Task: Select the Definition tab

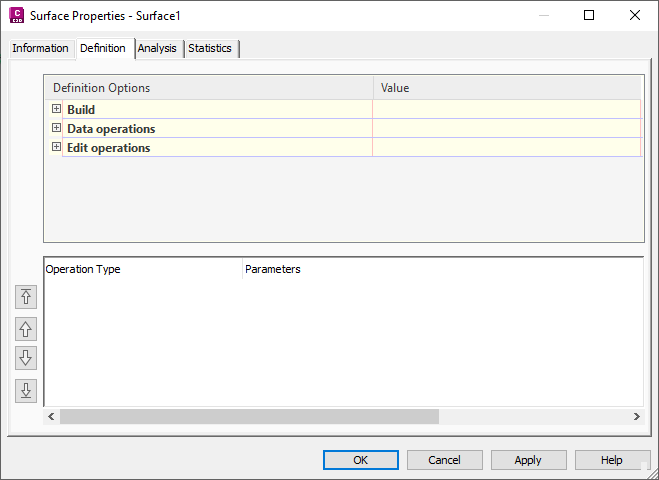Action: (x=103, y=48)
